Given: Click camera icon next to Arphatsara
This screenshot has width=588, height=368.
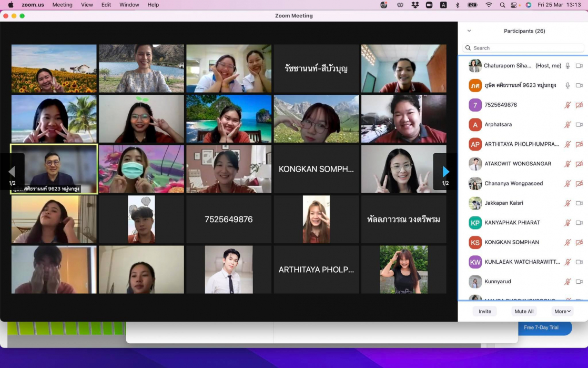Looking at the screenshot, I should coord(579,125).
